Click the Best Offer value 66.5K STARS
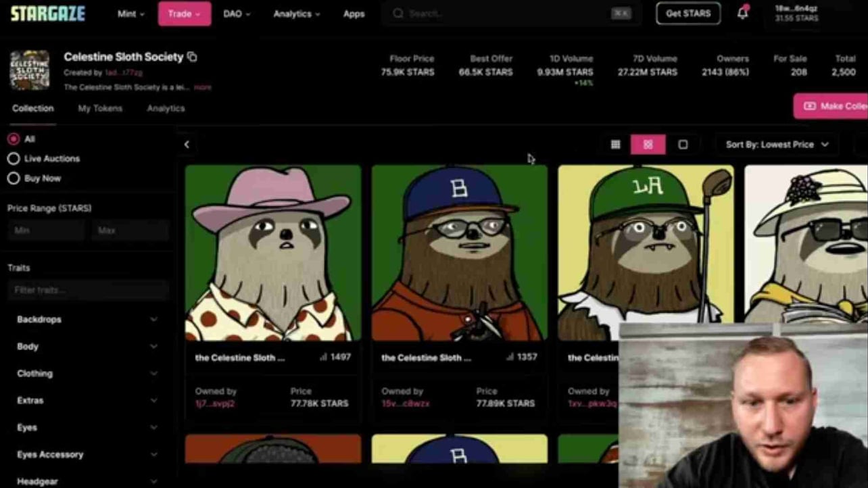 (486, 72)
